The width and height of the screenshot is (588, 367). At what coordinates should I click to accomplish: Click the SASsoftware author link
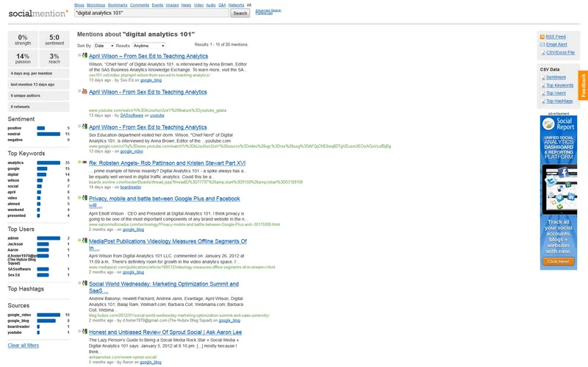coord(132,115)
